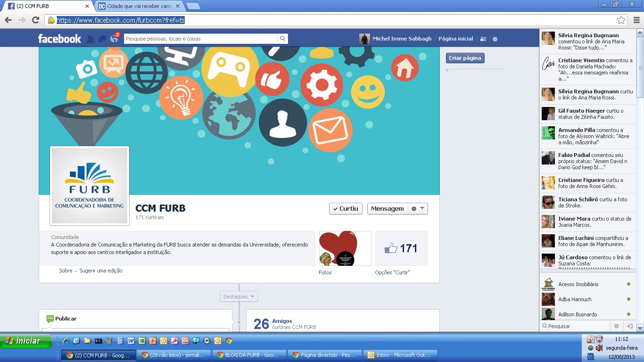
Task: Click the search magnifier button in Facebook search
Action: 282,39
